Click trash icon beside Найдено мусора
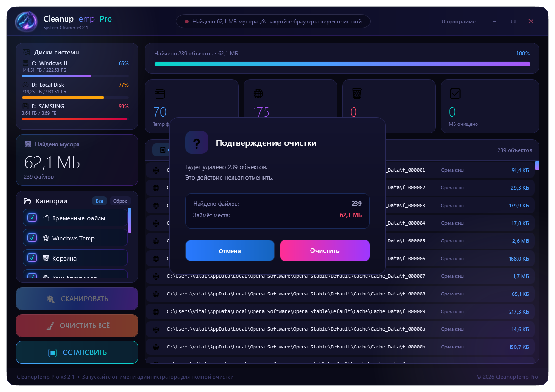The height and width of the screenshot is (392, 555). pos(28,144)
